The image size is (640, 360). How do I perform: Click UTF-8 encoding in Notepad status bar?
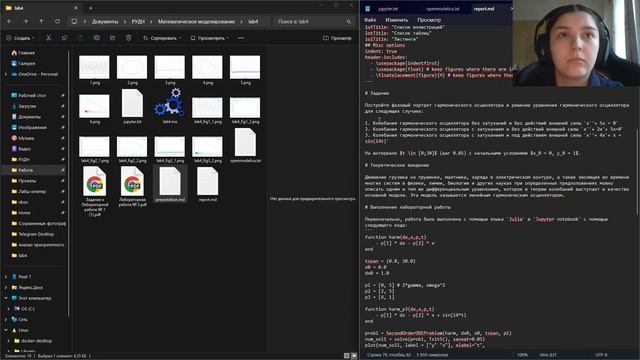[x=601, y=355]
